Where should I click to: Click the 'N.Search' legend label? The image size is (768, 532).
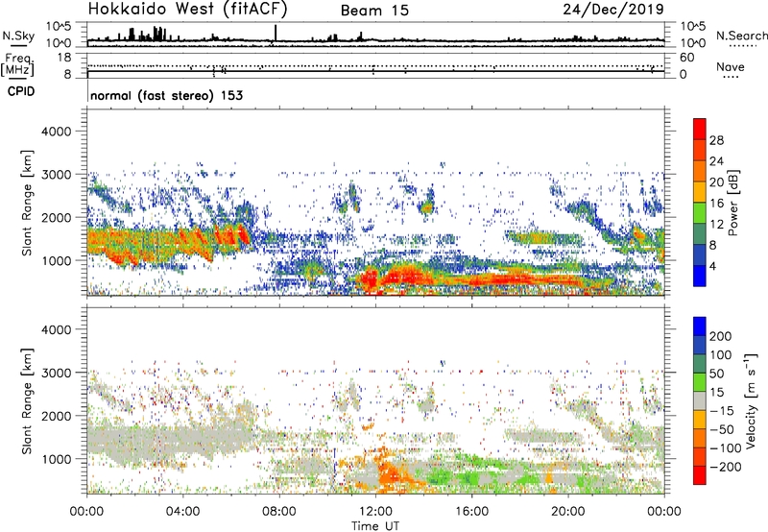(x=741, y=36)
